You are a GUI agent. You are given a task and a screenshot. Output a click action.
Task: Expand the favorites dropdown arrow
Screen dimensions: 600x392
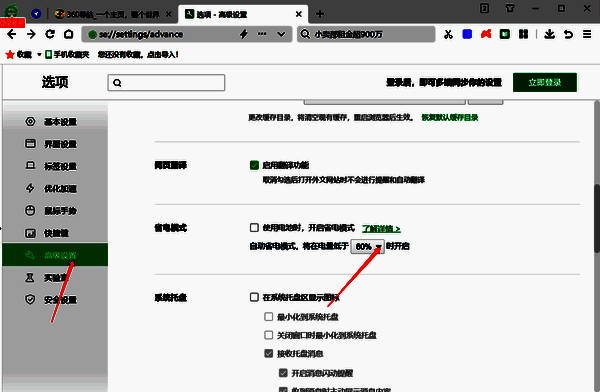(39, 55)
